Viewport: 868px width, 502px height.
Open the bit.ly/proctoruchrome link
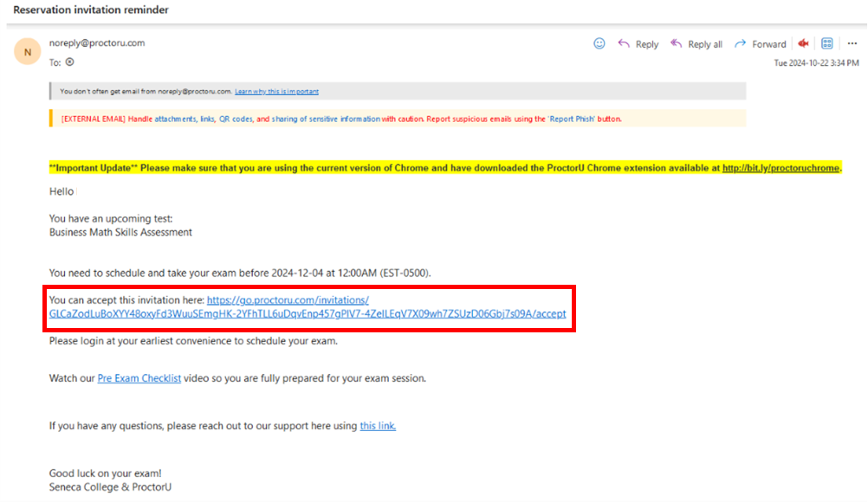point(781,168)
